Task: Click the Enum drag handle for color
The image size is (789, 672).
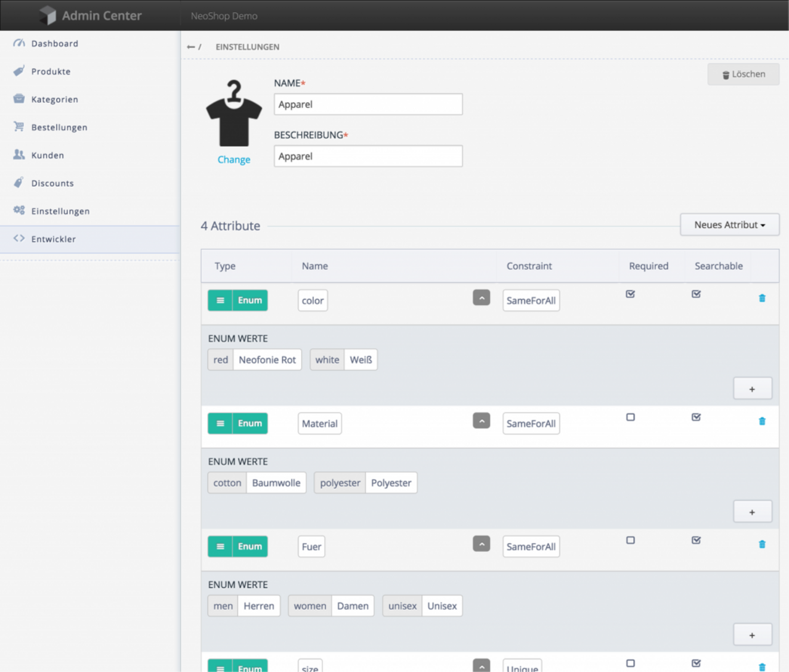Action: 220,301
